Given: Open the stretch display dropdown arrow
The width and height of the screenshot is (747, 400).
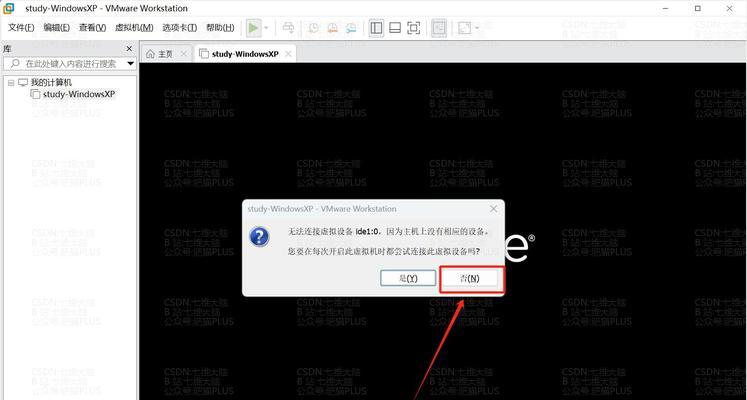Looking at the screenshot, I should pos(476,28).
